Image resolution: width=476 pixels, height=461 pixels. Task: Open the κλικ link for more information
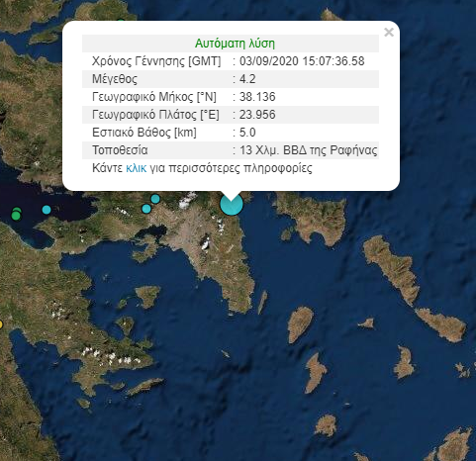[x=137, y=168]
